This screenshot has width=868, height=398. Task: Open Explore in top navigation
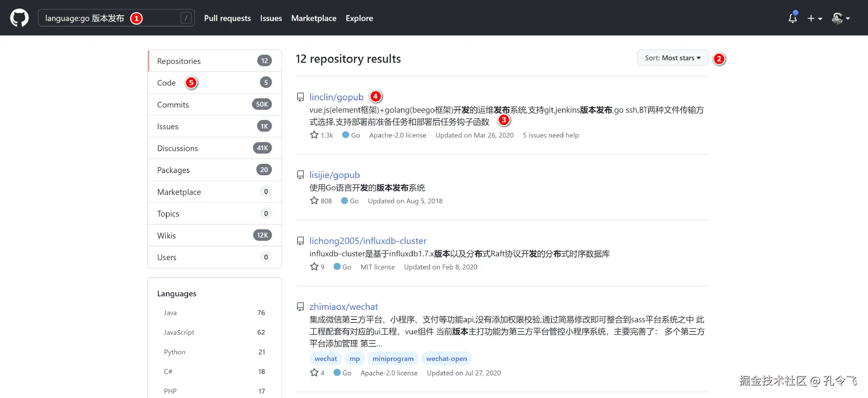[x=359, y=18]
